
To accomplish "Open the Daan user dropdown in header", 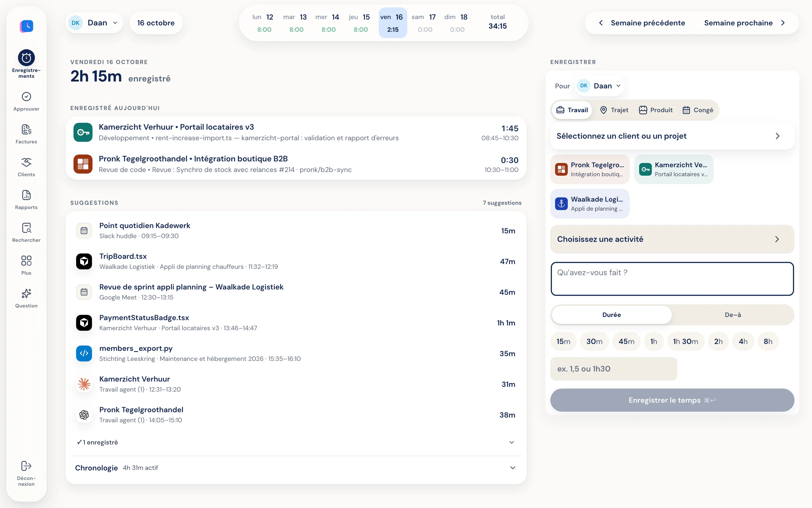I will point(94,23).
